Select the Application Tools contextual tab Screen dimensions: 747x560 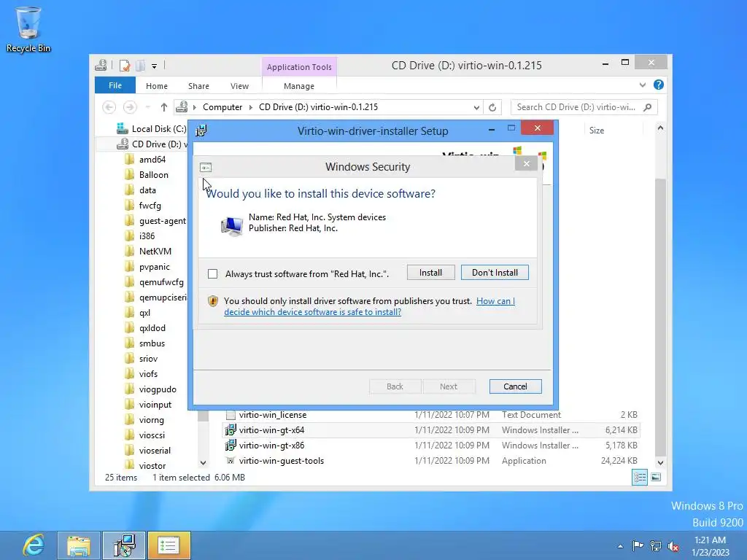pyautogui.click(x=299, y=67)
